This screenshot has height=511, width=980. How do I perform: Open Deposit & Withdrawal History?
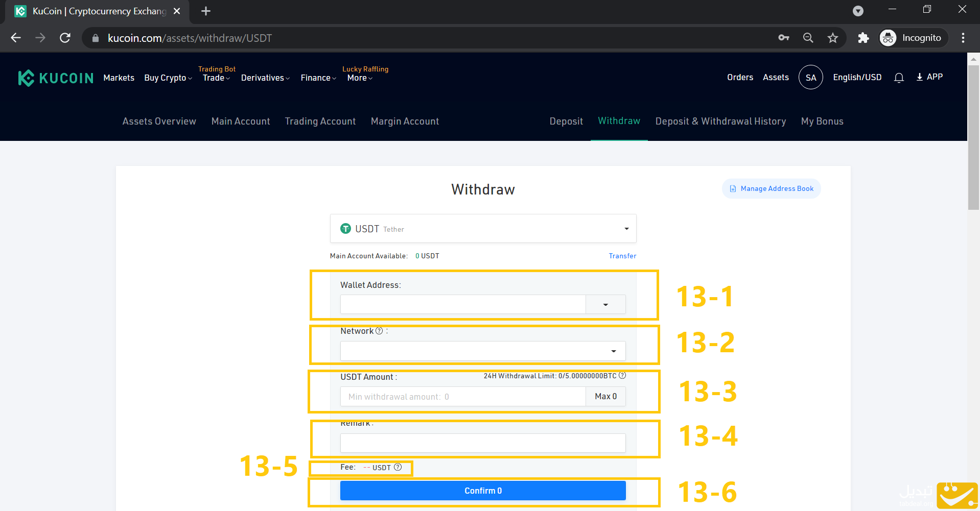[x=720, y=121]
